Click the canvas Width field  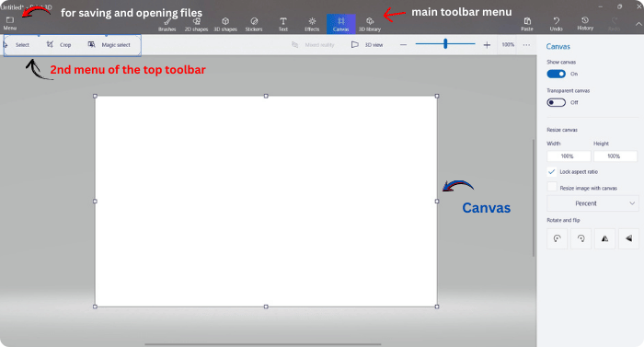click(569, 156)
